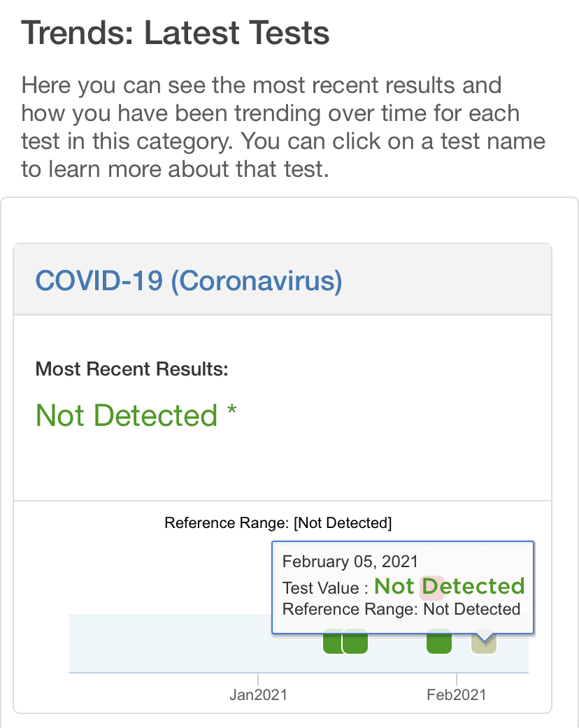
Task: Select the second green marker, overlapping the first
Action: tap(357, 642)
